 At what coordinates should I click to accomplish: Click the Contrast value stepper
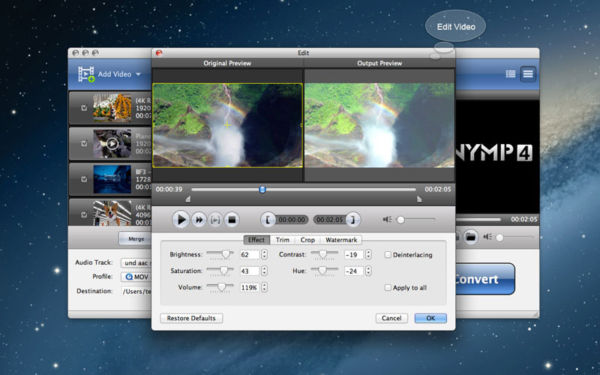pyautogui.click(x=368, y=254)
